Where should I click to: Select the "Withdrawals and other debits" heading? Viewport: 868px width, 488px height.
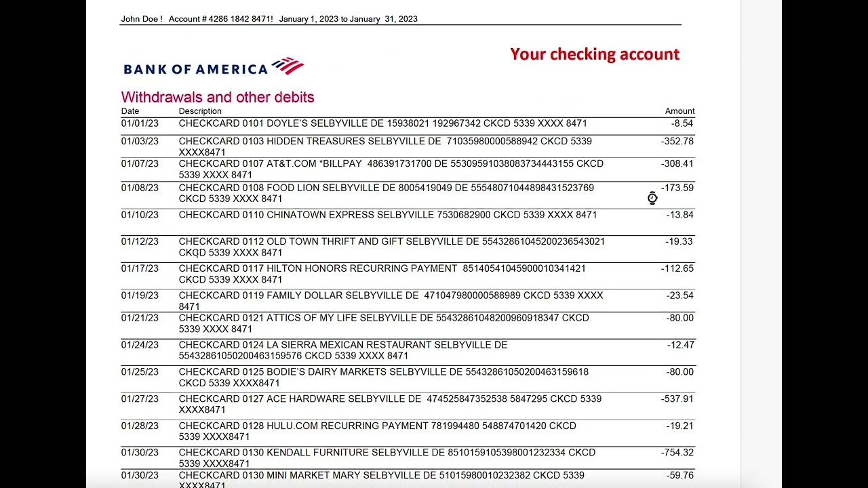218,97
